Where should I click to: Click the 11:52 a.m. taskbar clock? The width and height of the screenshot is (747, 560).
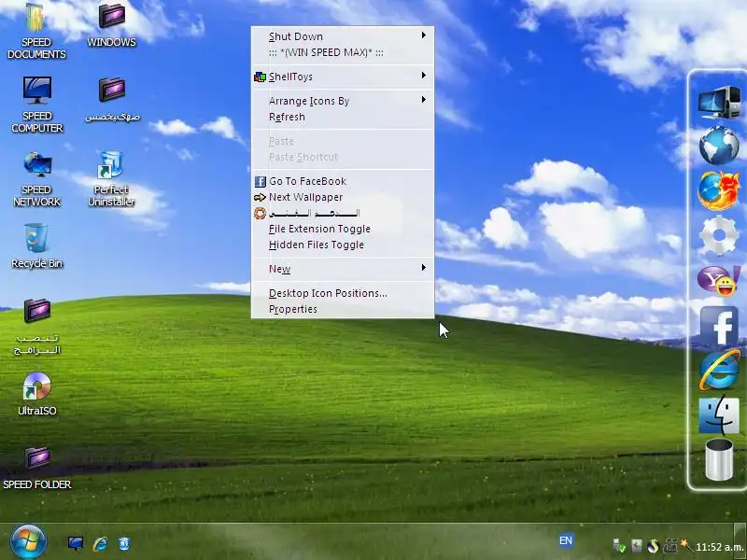(x=719, y=547)
